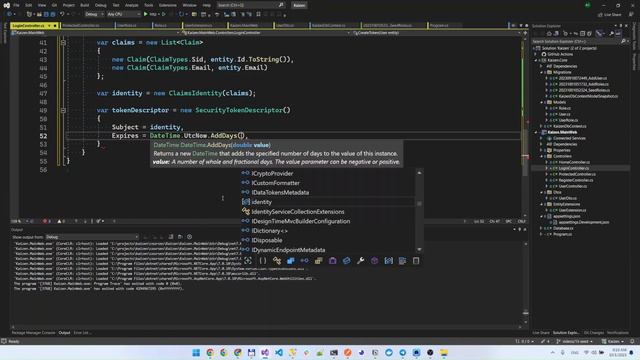Select identity suggestion in IntelliSense list

coord(262,202)
